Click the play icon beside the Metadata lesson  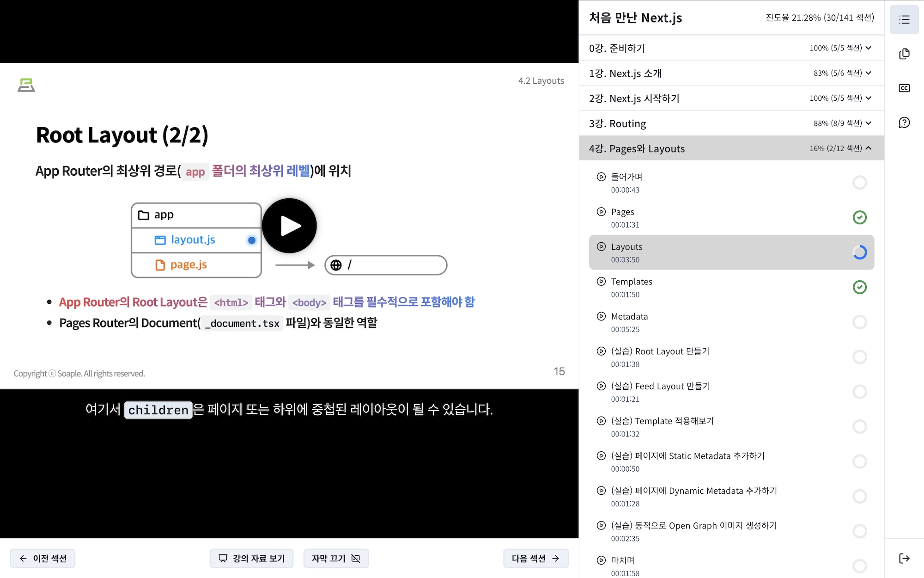pyautogui.click(x=601, y=316)
